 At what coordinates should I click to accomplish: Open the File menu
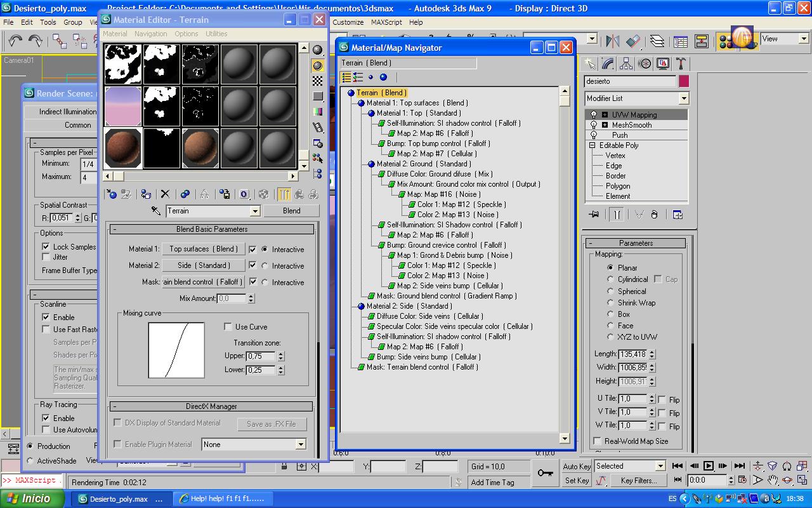tap(8, 22)
